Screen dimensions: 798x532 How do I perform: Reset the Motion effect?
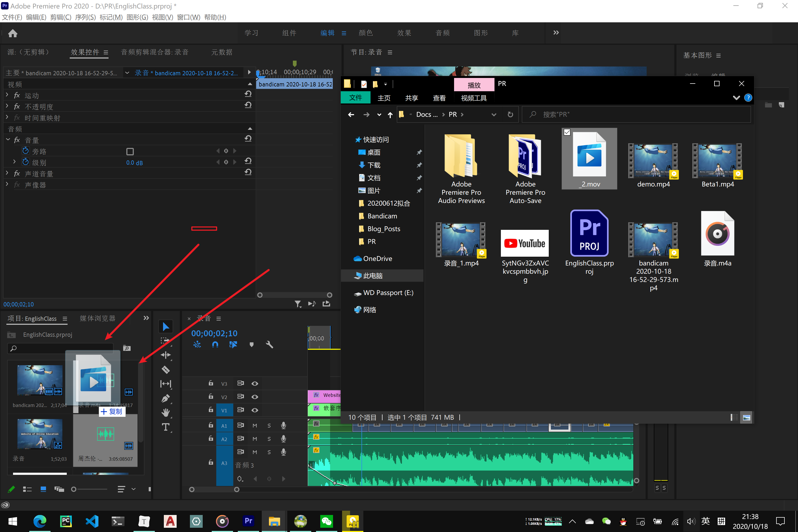tap(248, 94)
